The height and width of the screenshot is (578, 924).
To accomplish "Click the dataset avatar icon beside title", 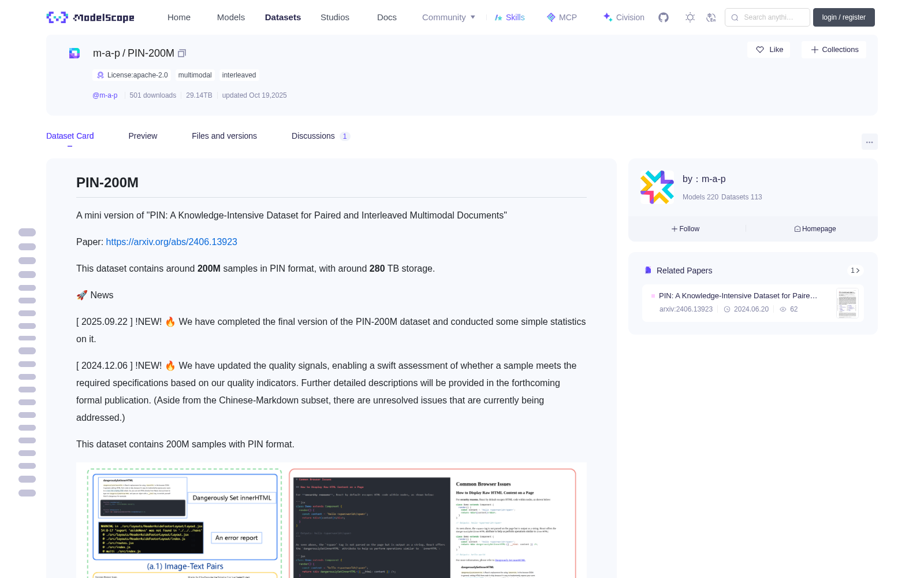I will 74,53.
